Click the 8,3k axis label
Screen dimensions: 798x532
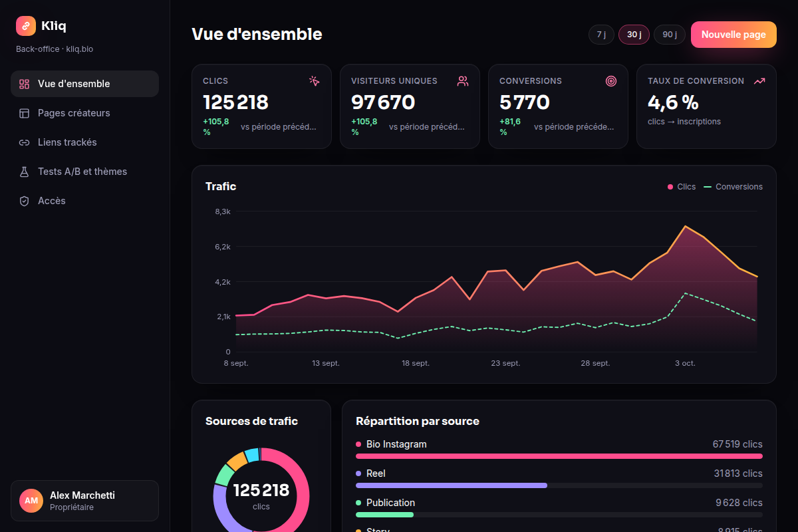223,211
